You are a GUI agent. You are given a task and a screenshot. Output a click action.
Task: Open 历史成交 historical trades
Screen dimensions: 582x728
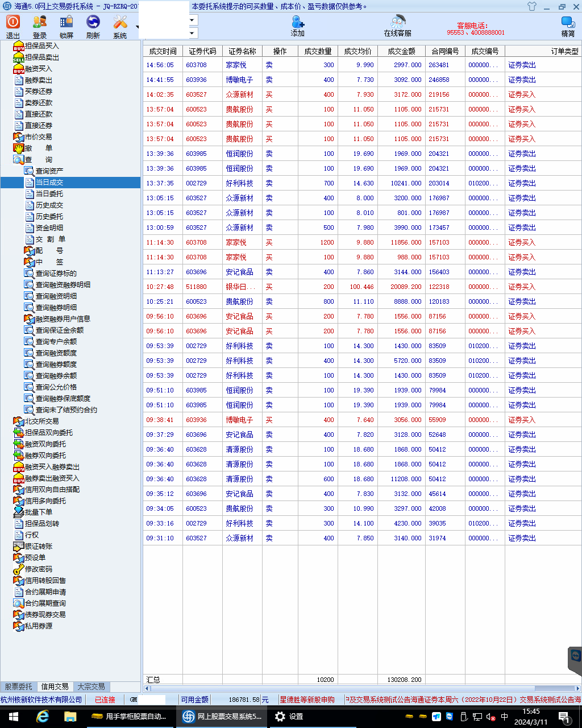click(x=49, y=205)
